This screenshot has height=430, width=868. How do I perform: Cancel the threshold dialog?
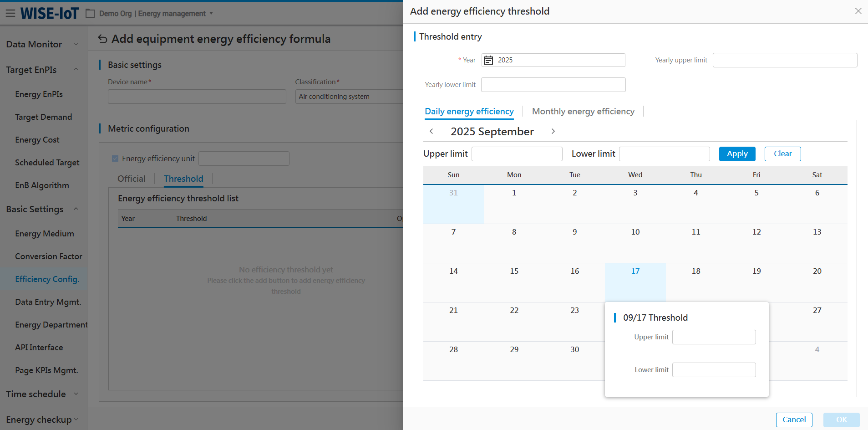tap(794, 420)
